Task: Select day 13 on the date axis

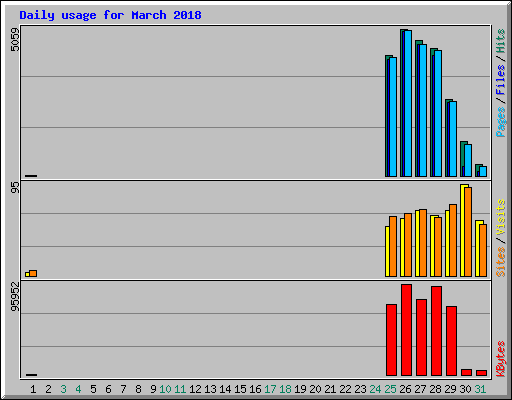Action: pyautogui.click(x=210, y=389)
